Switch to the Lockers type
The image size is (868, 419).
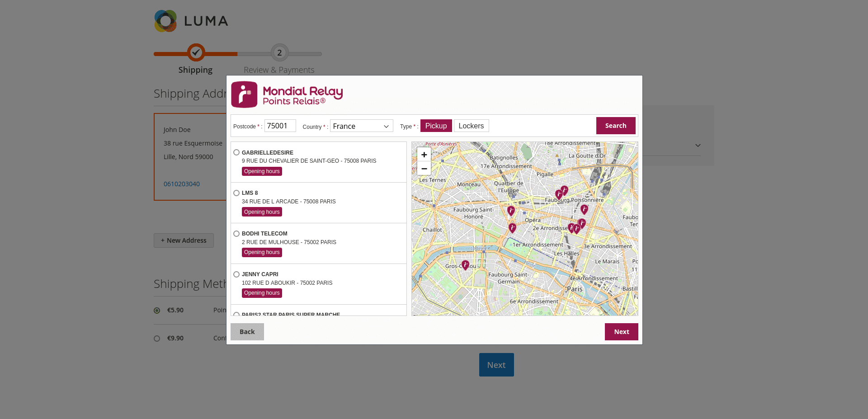tap(471, 125)
